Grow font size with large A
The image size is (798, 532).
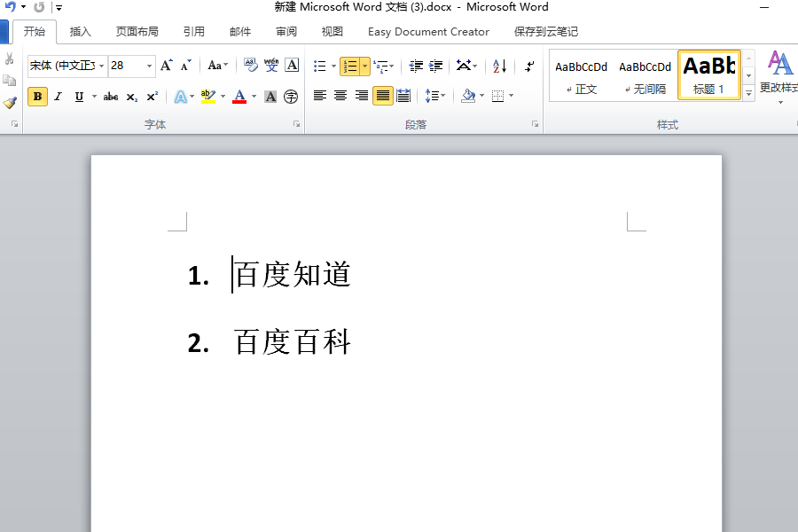[167, 65]
